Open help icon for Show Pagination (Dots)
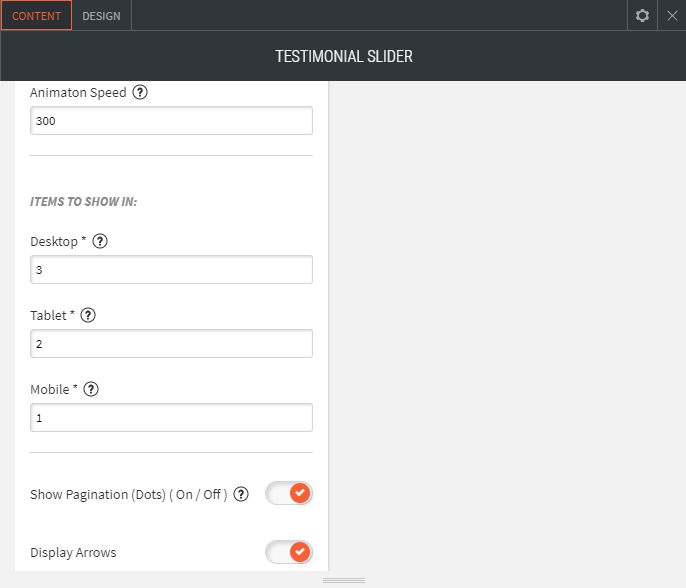The width and height of the screenshot is (686, 588). [x=241, y=494]
